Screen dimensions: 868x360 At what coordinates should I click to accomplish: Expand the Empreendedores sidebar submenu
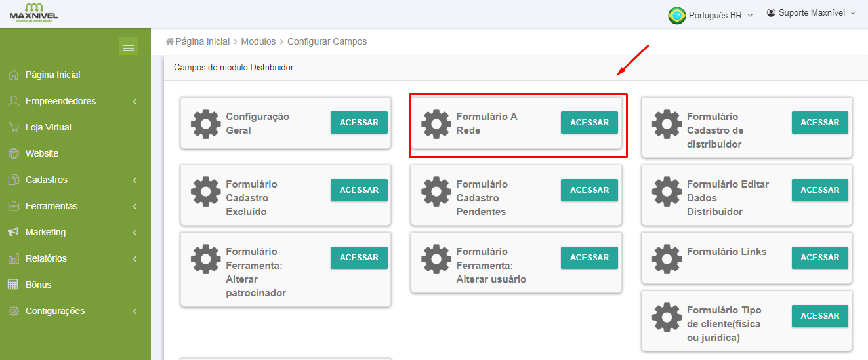(60, 101)
